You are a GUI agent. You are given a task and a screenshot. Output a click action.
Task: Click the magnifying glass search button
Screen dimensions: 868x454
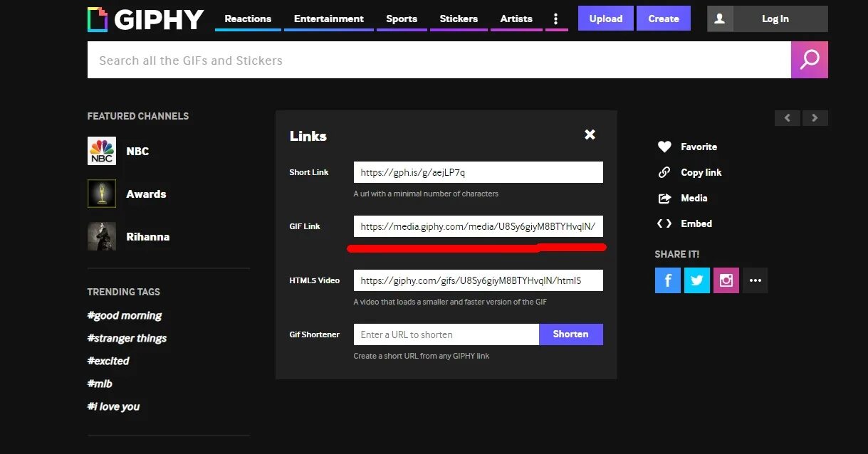coord(810,60)
